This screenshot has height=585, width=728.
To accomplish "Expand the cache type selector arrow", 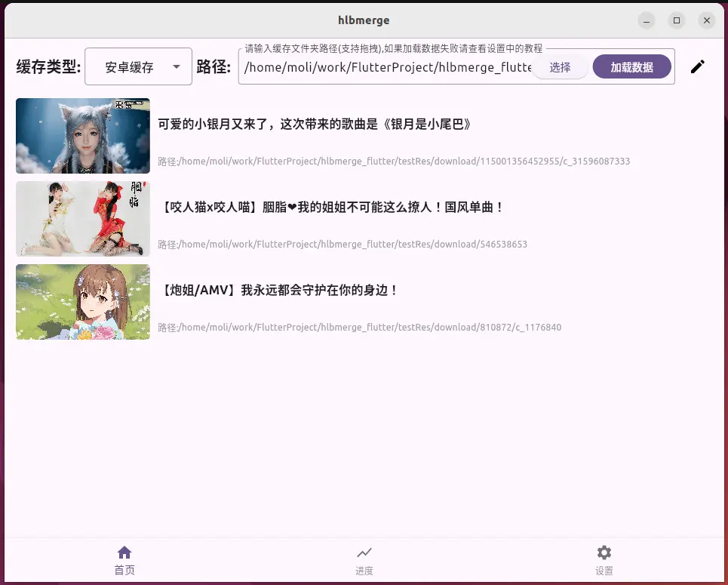I will click(x=179, y=66).
